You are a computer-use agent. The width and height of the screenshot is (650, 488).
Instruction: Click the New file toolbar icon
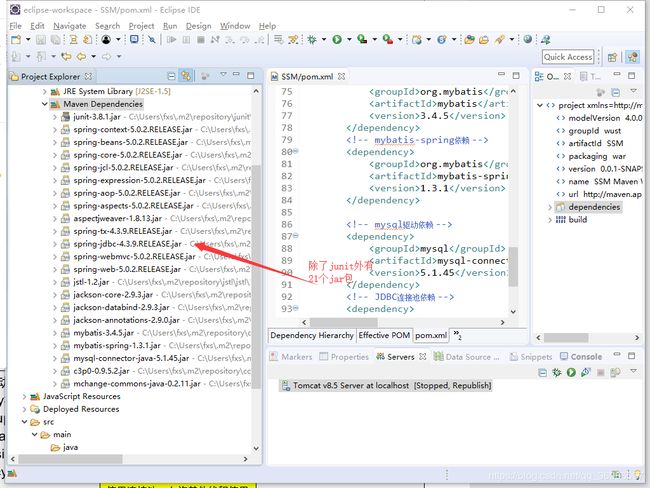[x=16, y=40]
